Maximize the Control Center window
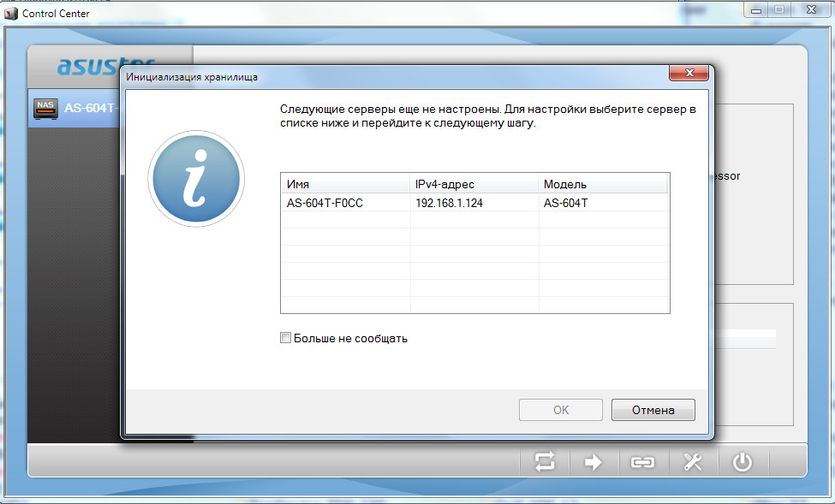This screenshot has height=504, width=835. pyautogui.click(x=778, y=10)
